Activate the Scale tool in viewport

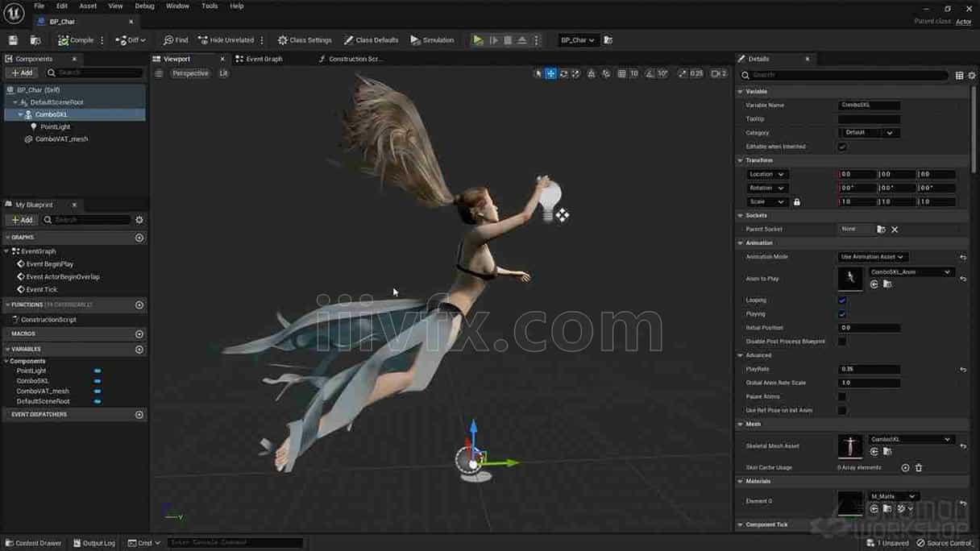[575, 73]
